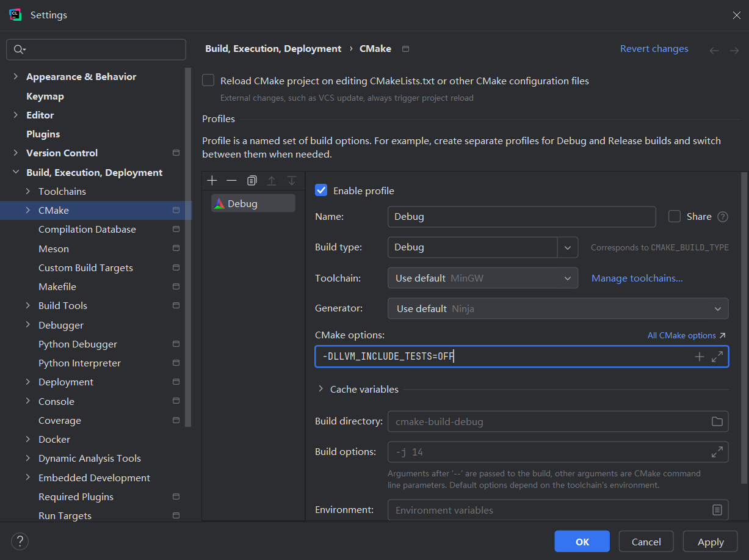Remove the selected CMake profile
The image size is (749, 560).
tap(231, 181)
